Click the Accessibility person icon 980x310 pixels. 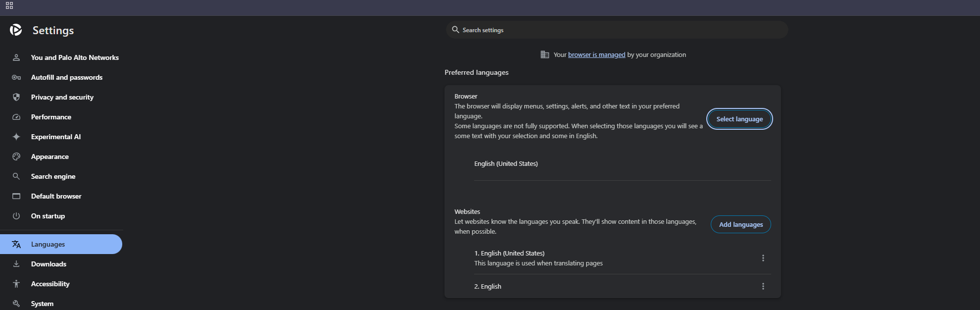pos(16,284)
